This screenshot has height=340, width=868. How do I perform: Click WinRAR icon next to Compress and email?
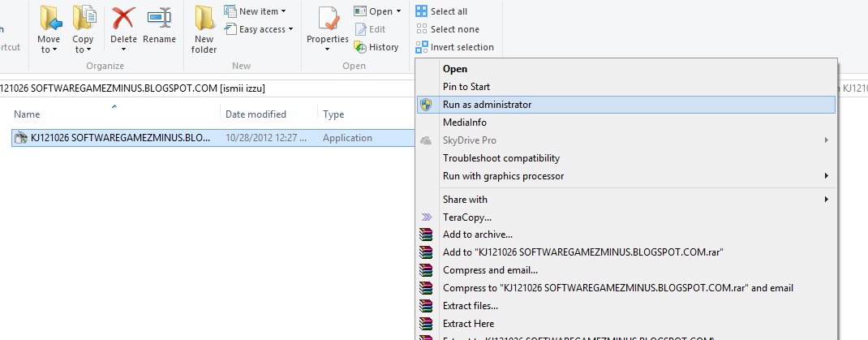pyautogui.click(x=426, y=270)
